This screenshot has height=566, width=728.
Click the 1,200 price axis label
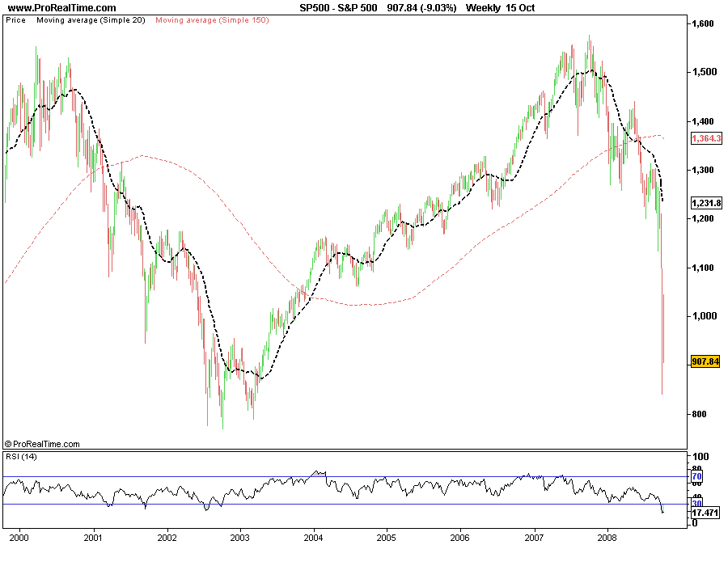pyautogui.click(x=702, y=218)
